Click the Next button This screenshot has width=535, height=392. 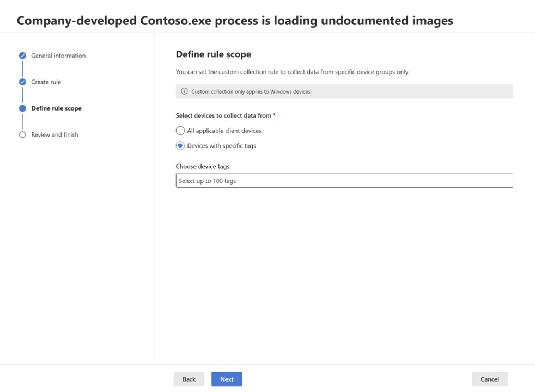[227, 379]
